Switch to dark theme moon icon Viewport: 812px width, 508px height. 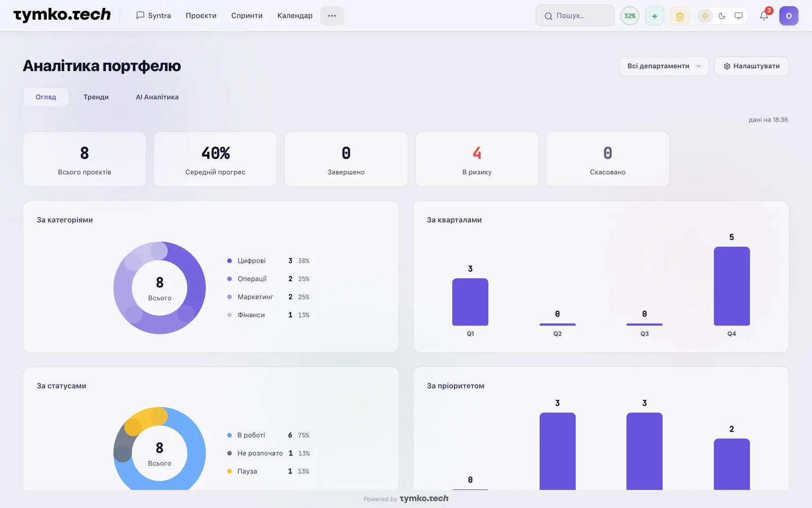(722, 16)
